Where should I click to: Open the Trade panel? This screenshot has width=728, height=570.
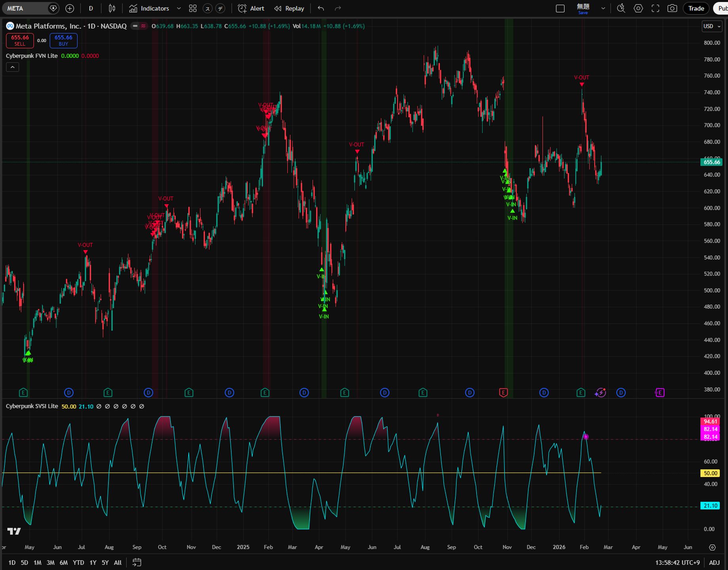pyautogui.click(x=696, y=8)
